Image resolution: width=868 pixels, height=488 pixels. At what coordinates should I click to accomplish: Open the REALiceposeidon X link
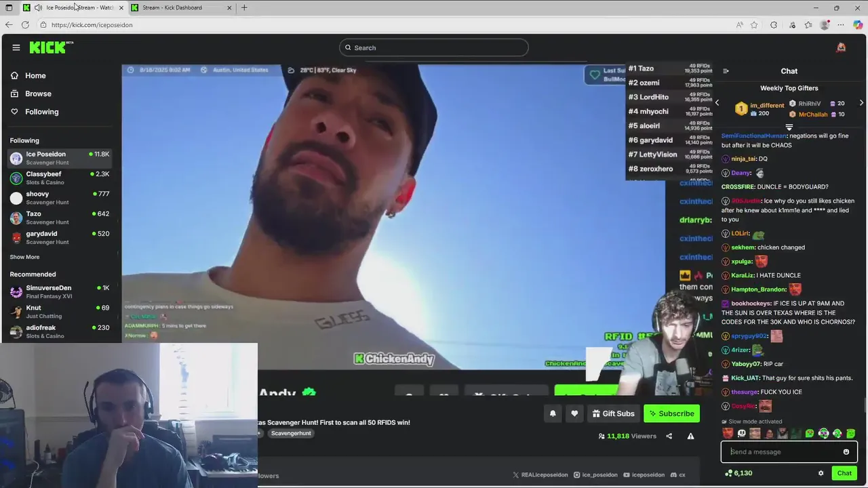point(540,475)
